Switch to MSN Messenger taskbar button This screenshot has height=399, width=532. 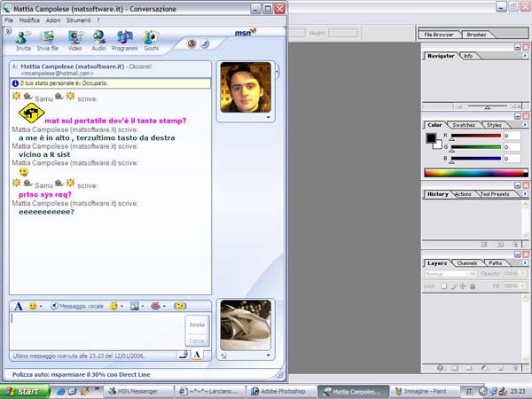pos(137,392)
